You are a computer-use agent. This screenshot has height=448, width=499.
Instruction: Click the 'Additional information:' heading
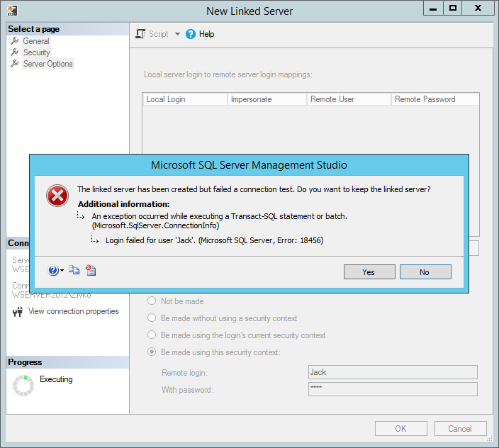124,204
